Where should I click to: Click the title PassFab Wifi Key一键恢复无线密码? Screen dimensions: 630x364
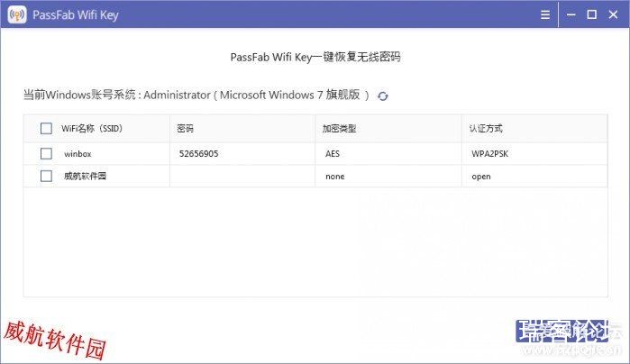click(315, 57)
